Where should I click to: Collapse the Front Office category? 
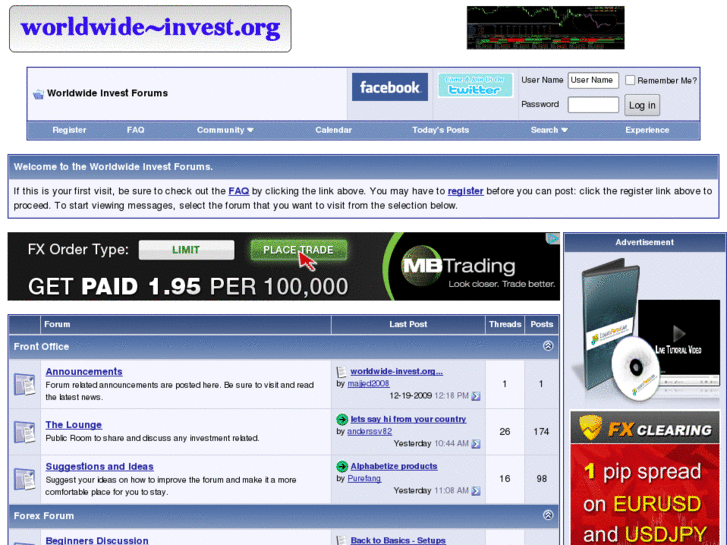(548, 346)
